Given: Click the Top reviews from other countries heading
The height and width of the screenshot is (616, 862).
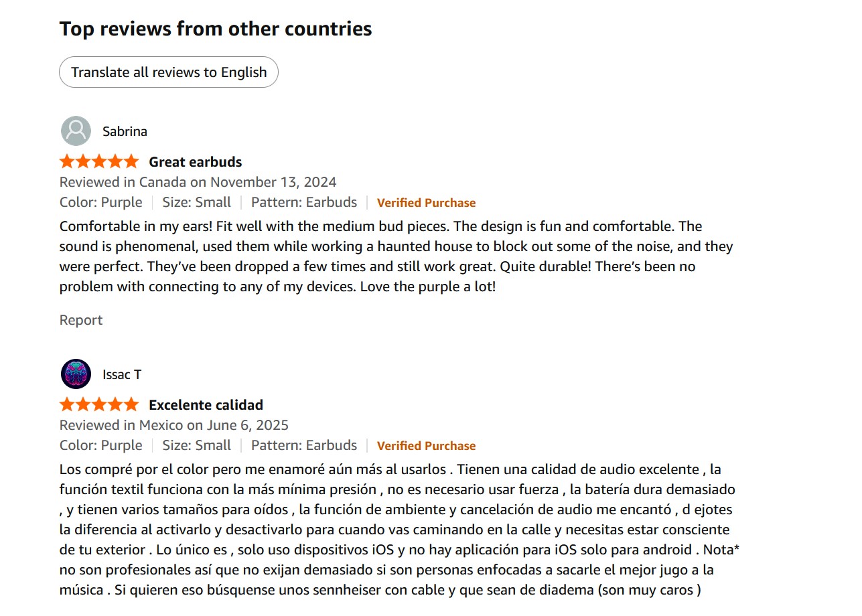Looking at the screenshot, I should pos(216,29).
